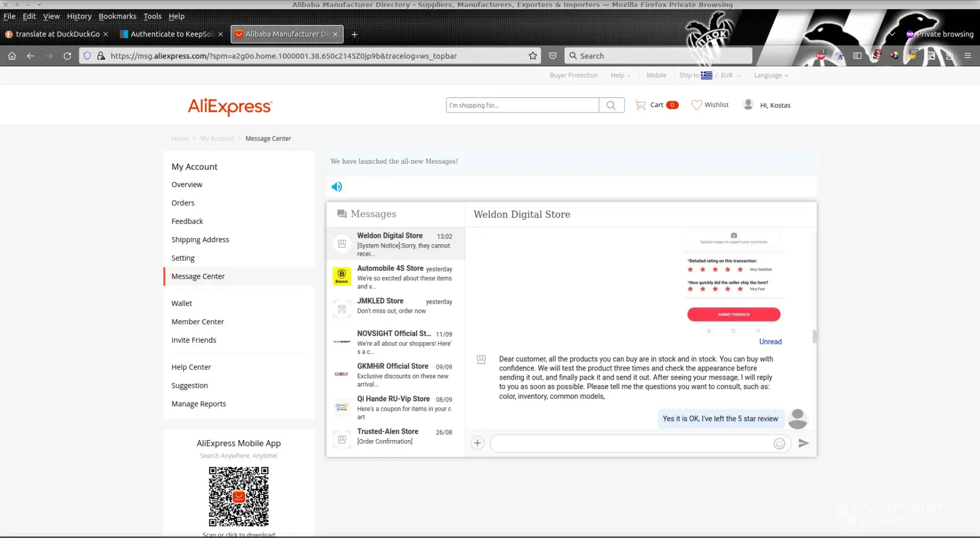Screen dimensions: 980x538
Task: Click the search magnifier next to shopping box
Action: pos(611,106)
